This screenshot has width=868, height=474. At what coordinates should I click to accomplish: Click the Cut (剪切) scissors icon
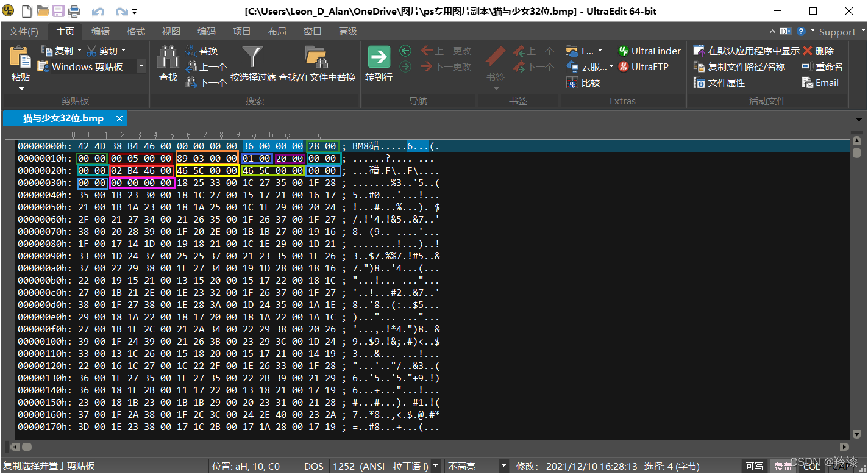click(x=91, y=51)
